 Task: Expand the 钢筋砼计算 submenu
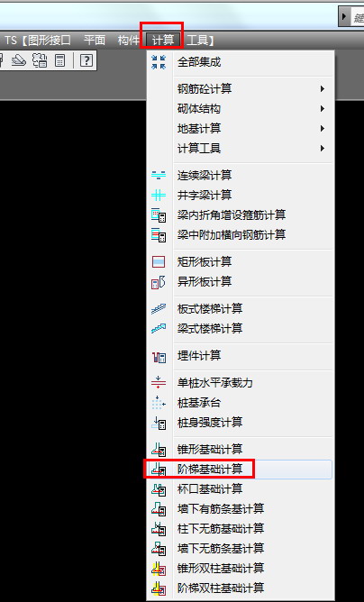[x=323, y=89]
